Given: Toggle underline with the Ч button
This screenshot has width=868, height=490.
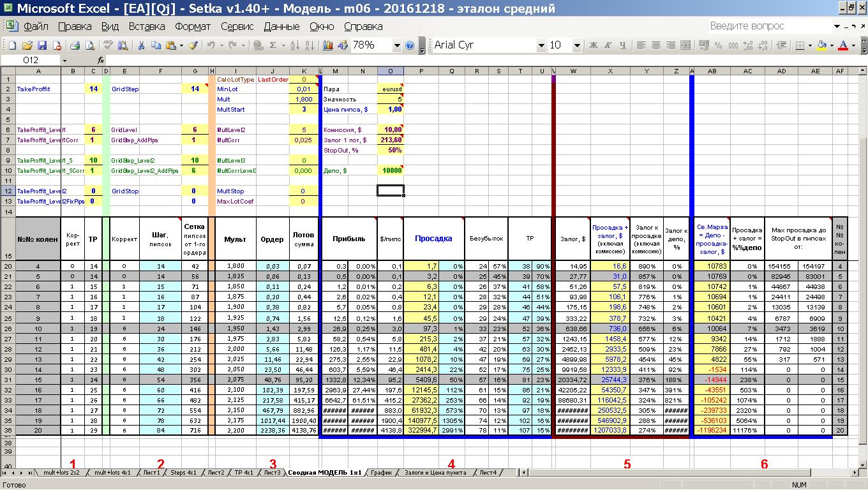Looking at the screenshot, I should coord(623,45).
